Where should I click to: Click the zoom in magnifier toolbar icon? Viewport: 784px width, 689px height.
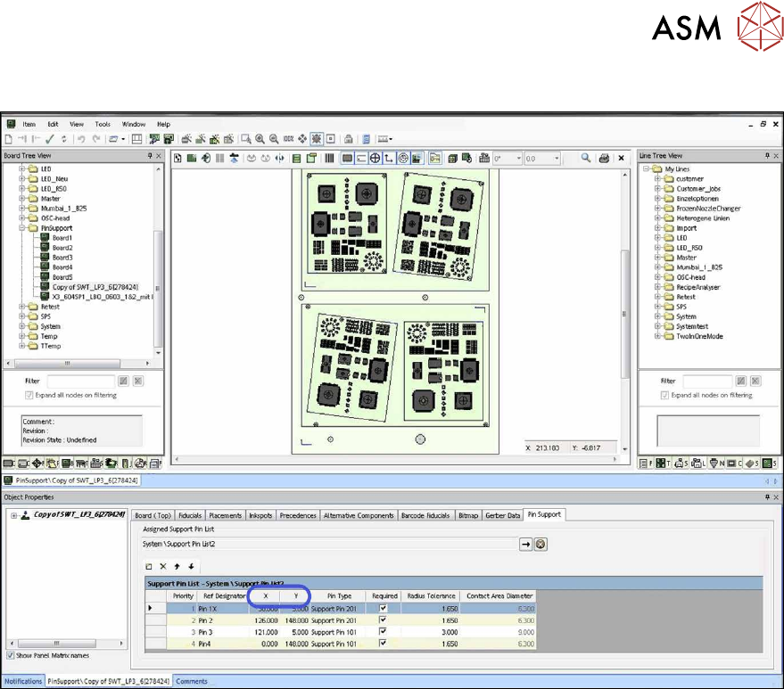(x=260, y=139)
